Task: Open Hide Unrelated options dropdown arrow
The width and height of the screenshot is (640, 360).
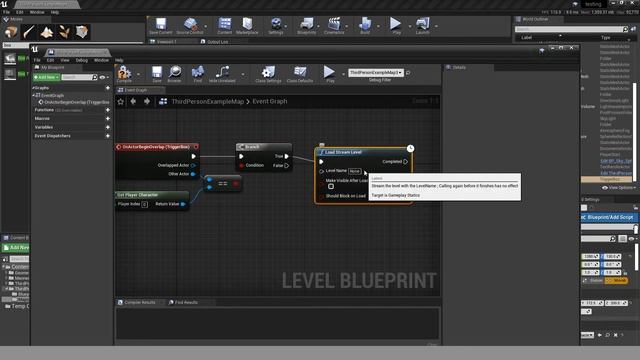Action: [243, 74]
